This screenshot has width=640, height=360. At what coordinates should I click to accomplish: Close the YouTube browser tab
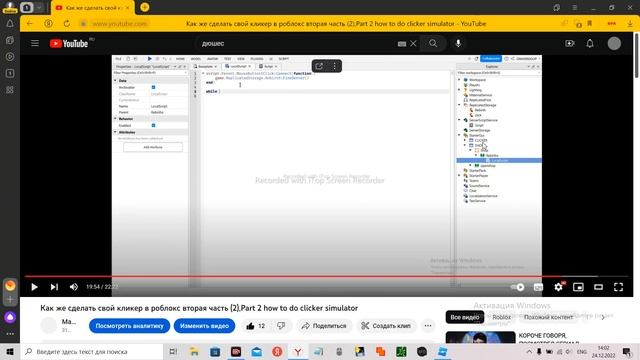[x=128, y=8]
